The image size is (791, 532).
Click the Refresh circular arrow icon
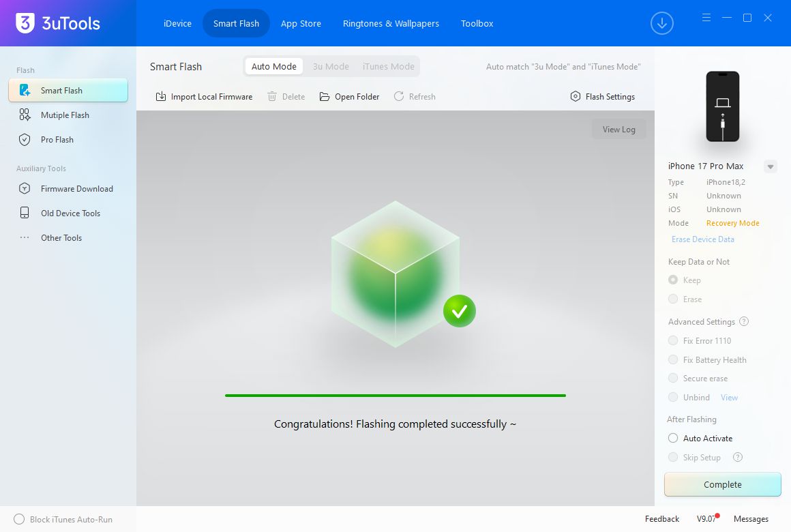pos(399,96)
